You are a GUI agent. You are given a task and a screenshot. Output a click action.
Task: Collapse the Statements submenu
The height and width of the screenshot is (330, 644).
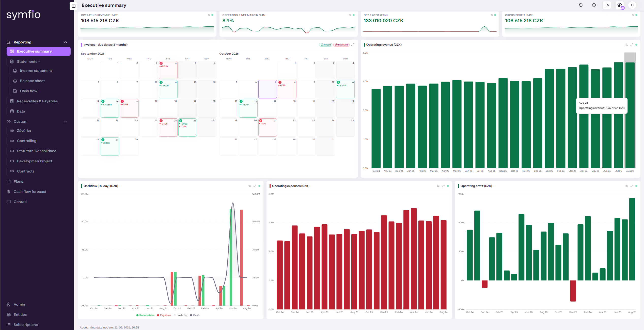tap(39, 61)
